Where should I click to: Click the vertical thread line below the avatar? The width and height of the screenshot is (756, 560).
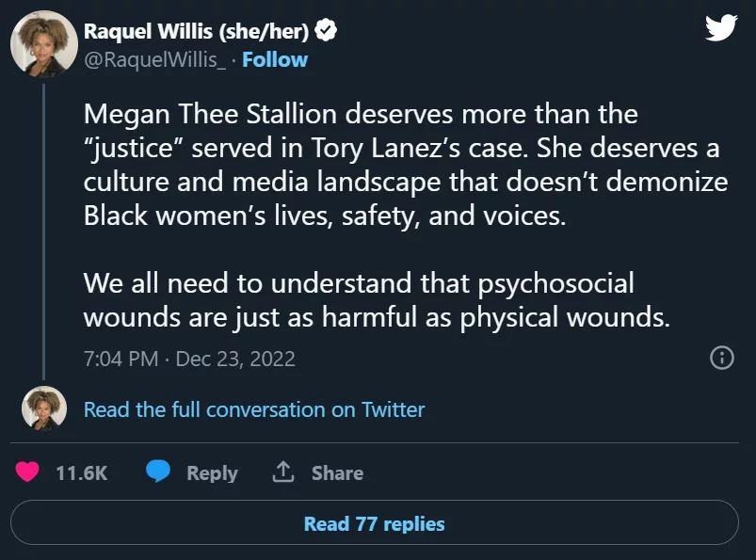click(x=43, y=226)
